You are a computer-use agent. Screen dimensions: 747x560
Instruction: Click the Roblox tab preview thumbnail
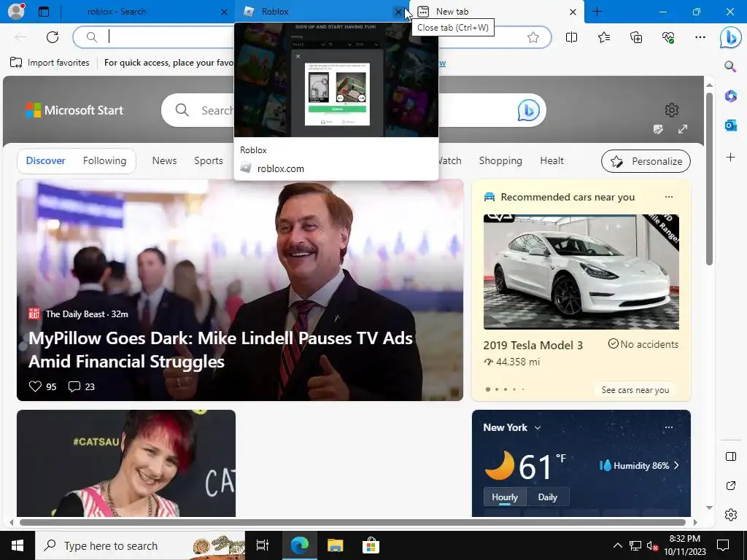pyautogui.click(x=336, y=80)
